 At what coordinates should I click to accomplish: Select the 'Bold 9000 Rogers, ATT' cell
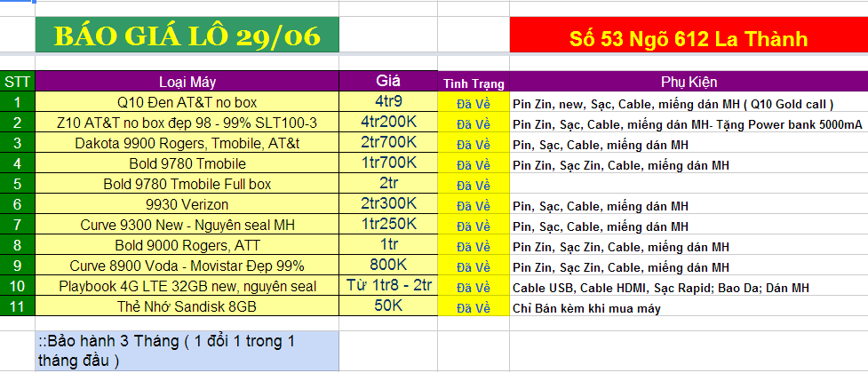187,245
